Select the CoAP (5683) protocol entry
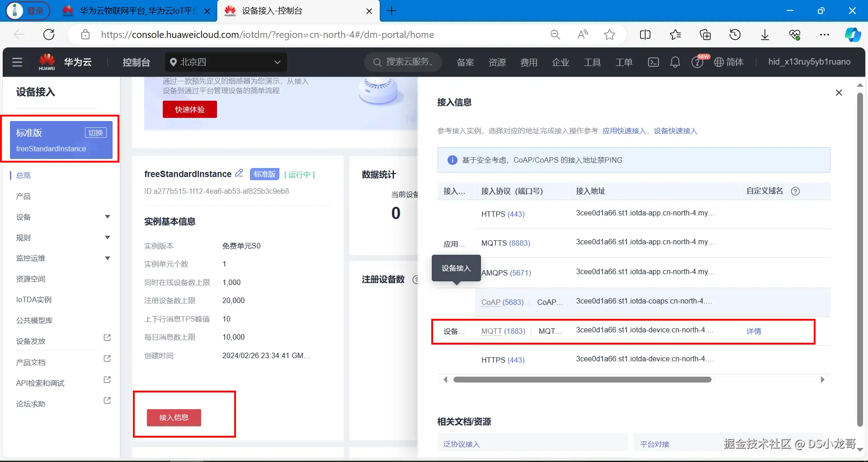 (x=502, y=303)
